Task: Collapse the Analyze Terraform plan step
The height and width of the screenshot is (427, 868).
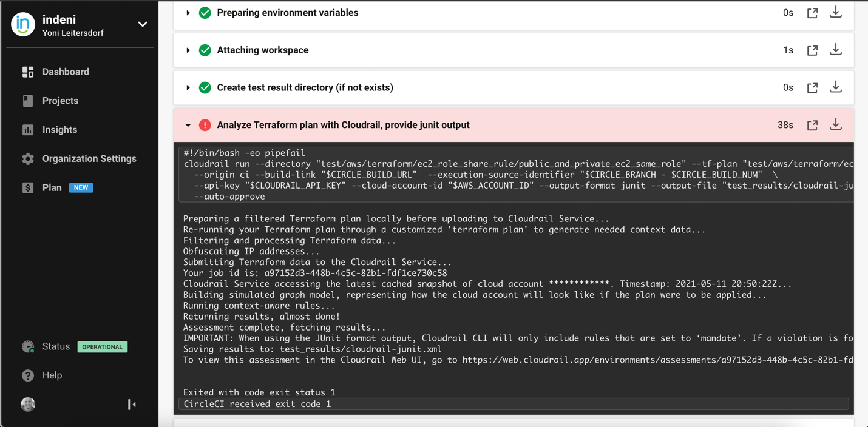Action: click(188, 125)
